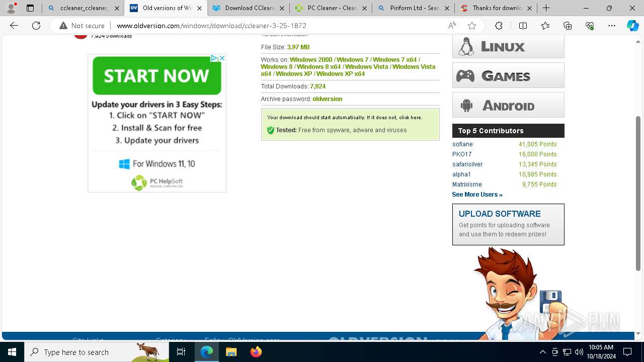
Task: Switch to the ccleaner_ccleaner search tab
Action: pos(83,8)
